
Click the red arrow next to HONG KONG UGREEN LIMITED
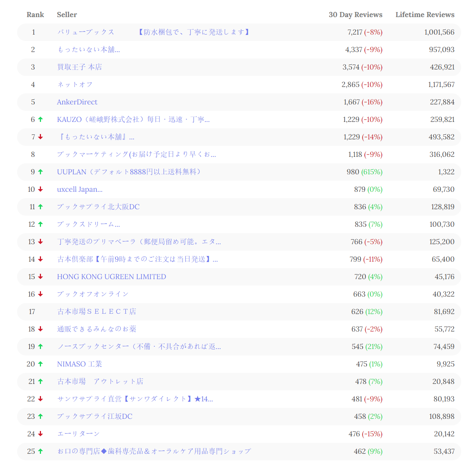(x=41, y=277)
